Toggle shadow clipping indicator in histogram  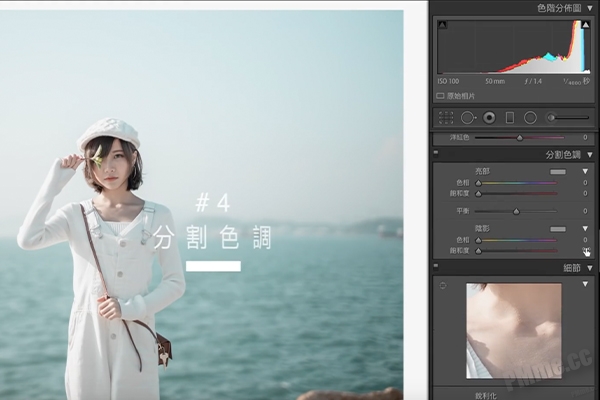click(x=442, y=25)
